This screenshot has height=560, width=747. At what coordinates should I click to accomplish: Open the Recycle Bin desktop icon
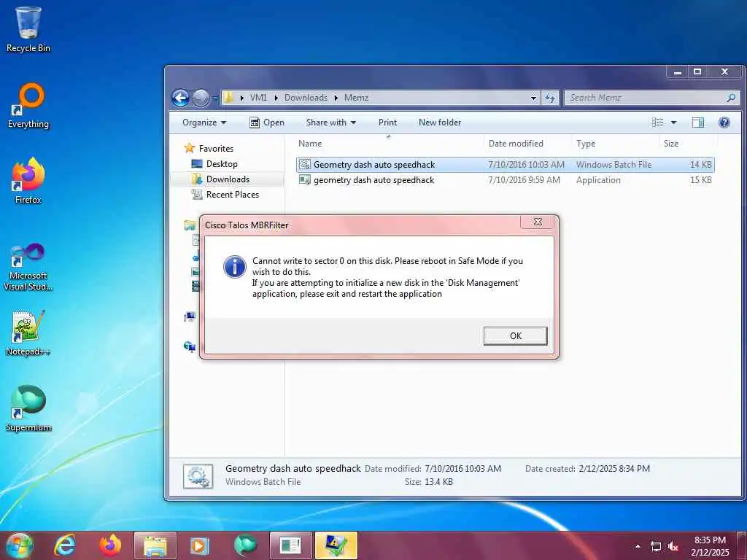pyautogui.click(x=28, y=28)
